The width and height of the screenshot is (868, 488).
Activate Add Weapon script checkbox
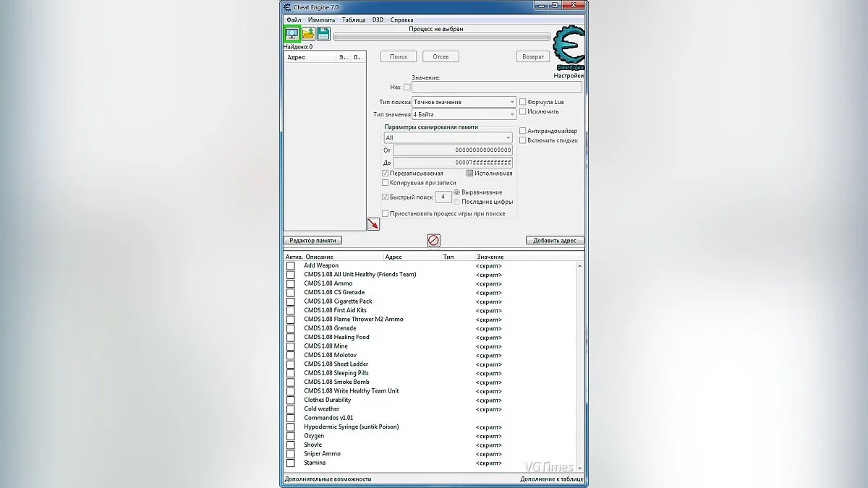(x=291, y=266)
